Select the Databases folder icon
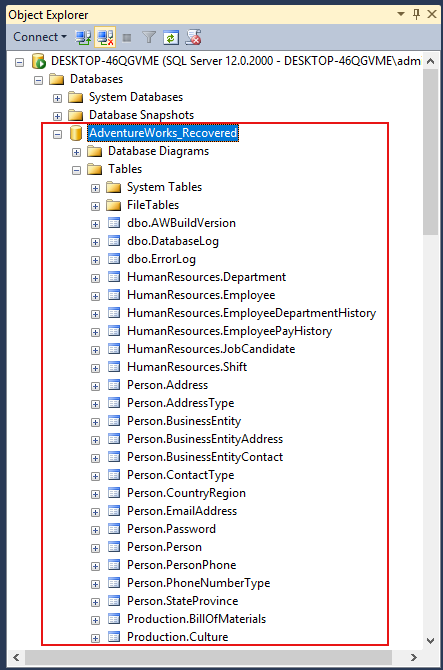Image resolution: width=443 pixels, height=670 pixels. (x=56, y=79)
